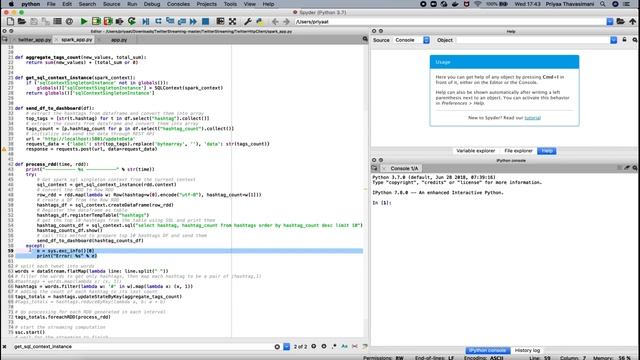This screenshot has height=360, width=640.
Task: Open Preferences wrench icon
Action: pos(247,22)
